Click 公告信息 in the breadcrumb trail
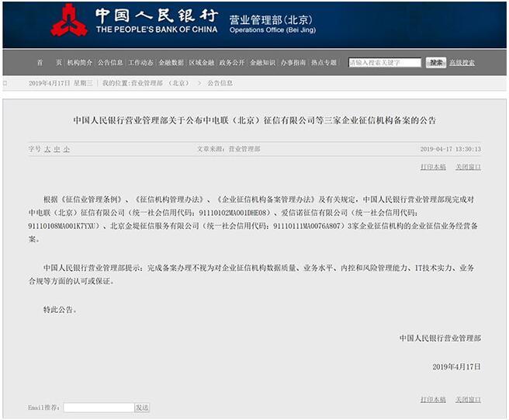 220,82
